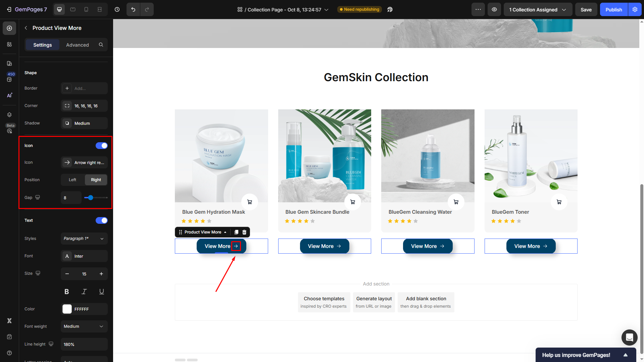This screenshot has height=362, width=644.
Task: Search settings with magnifier icon
Action: coord(101,45)
